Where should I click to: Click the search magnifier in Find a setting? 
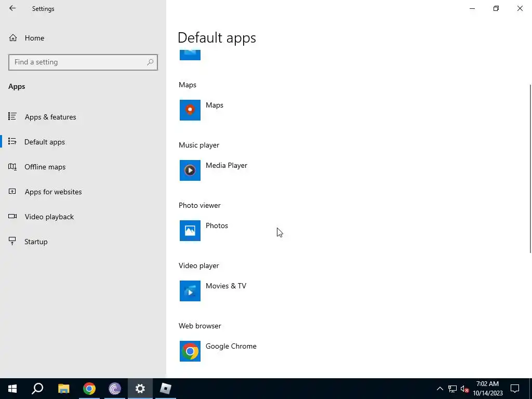(150, 62)
